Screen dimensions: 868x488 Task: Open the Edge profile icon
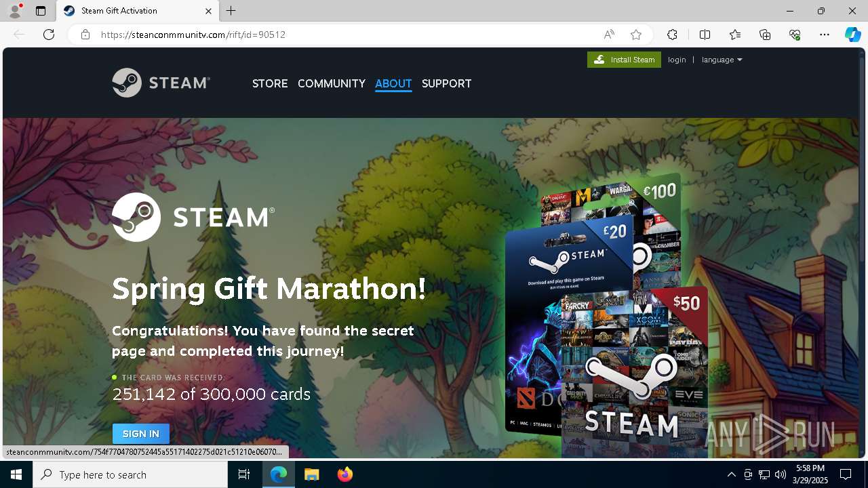pos(14,11)
